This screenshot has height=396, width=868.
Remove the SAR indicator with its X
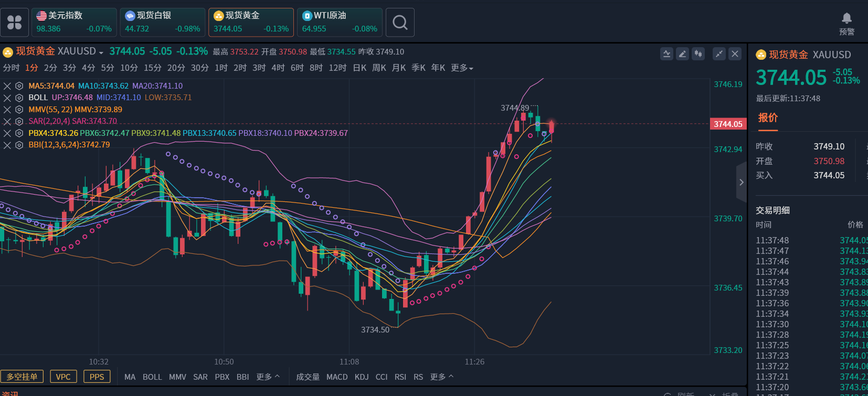pyautogui.click(x=7, y=121)
